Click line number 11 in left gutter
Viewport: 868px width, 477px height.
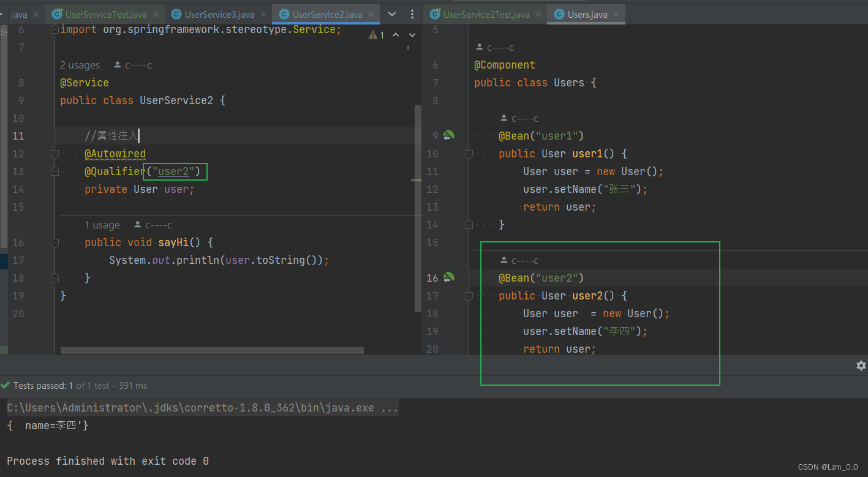tap(18, 136)
